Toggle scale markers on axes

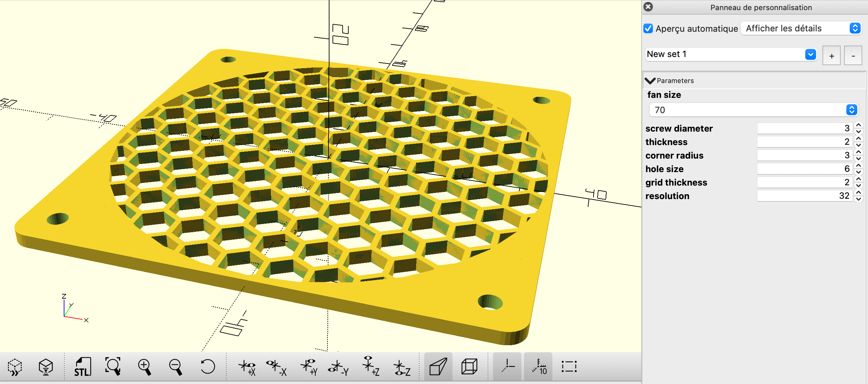pos(539,367)
